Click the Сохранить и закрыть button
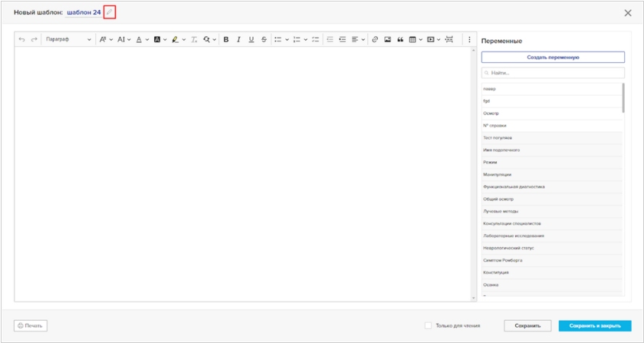 595,325
